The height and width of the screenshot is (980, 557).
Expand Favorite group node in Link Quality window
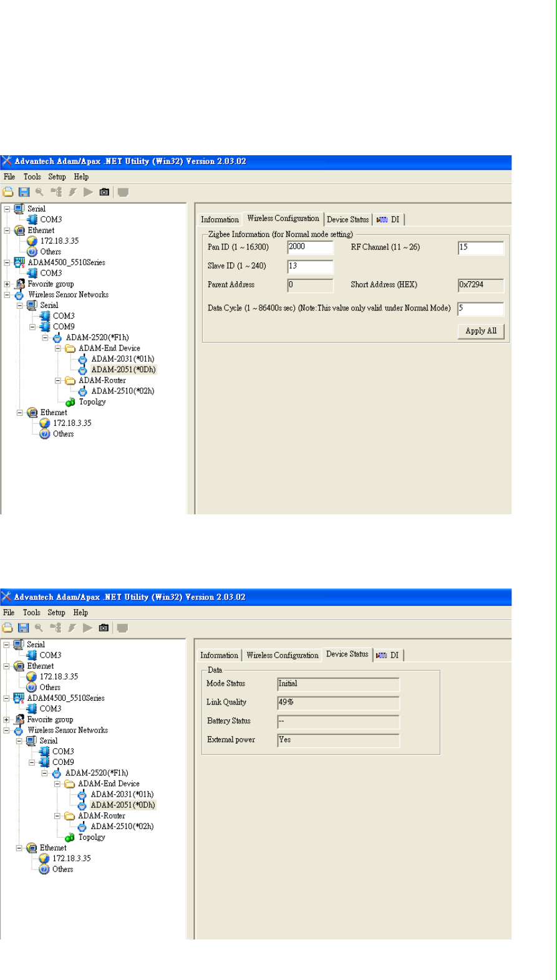tap(6, 719)
